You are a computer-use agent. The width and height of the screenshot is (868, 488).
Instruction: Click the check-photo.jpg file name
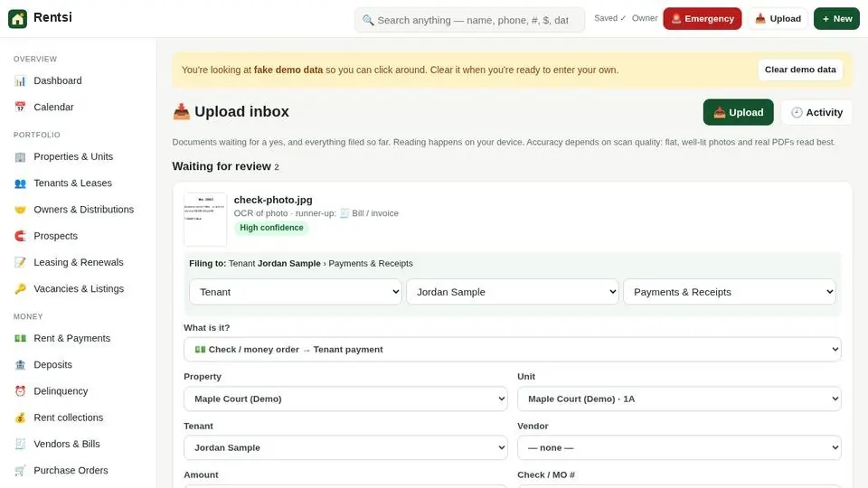pyautogui.click(x=273, y=200)
